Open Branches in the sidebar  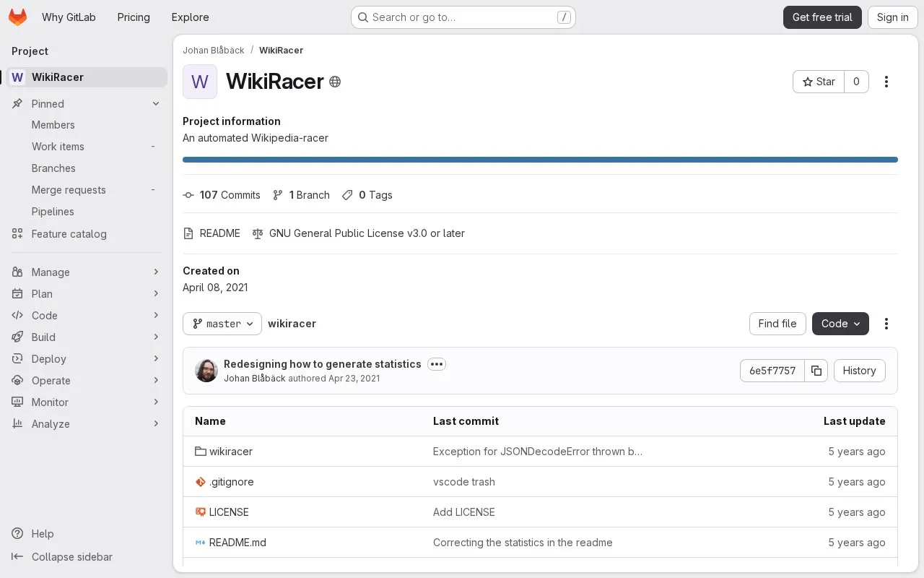point(87,168)
